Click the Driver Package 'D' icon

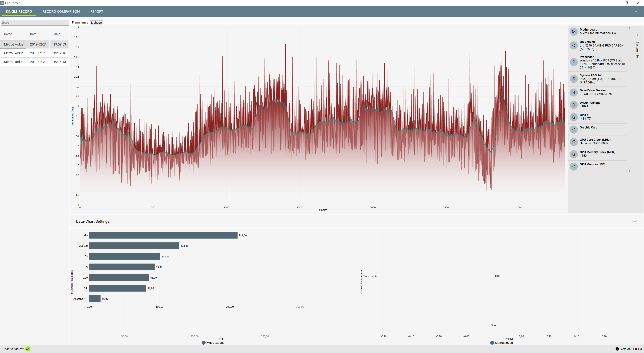pos(574,105)
